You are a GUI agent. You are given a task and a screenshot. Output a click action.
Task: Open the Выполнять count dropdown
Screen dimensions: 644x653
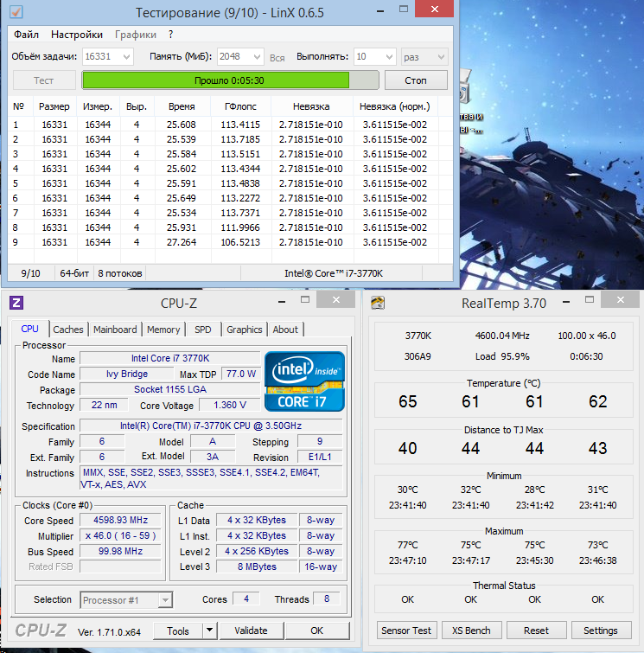(x=386, y=56)
